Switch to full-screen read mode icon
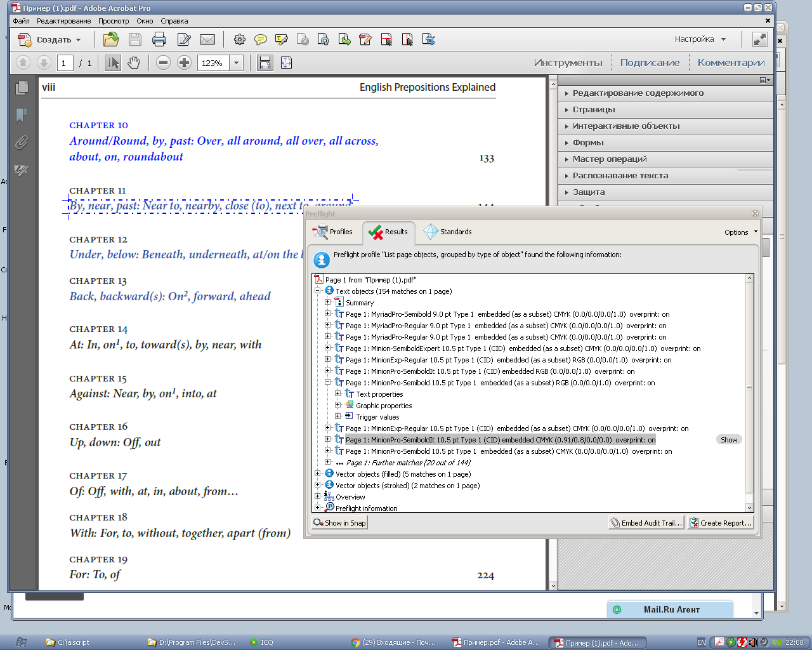Image resolution: width=812 pixels, height=650 pixels. coord(760,39)
